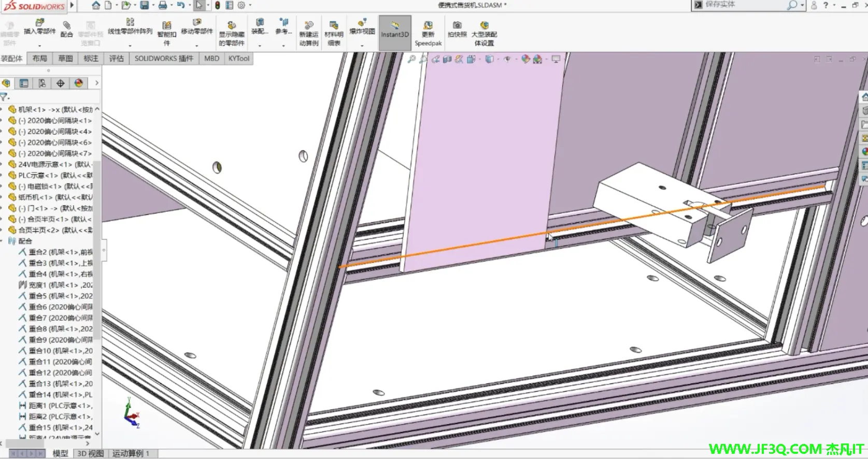This screenshot has height=459, width=868.
Task: Switch to the 评估 (Evaluate) tab
Action: click(x=116, y=59)
